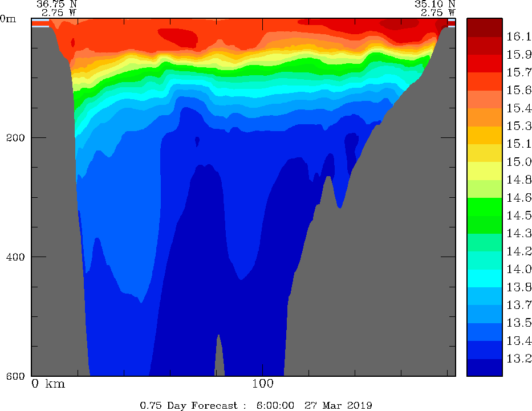Click the 14.0 color scale label
This screenshot has height=411, width=532.
[519, 269]
